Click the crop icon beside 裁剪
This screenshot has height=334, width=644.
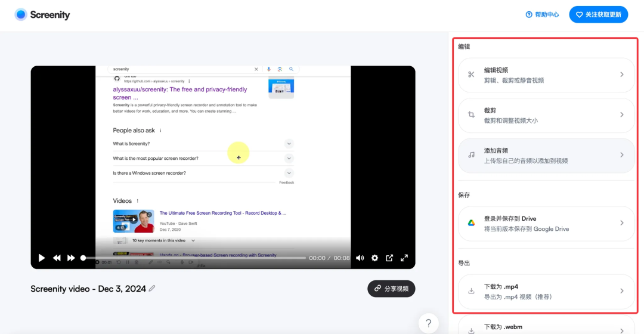pyautogui.click(x=471, y=115)
